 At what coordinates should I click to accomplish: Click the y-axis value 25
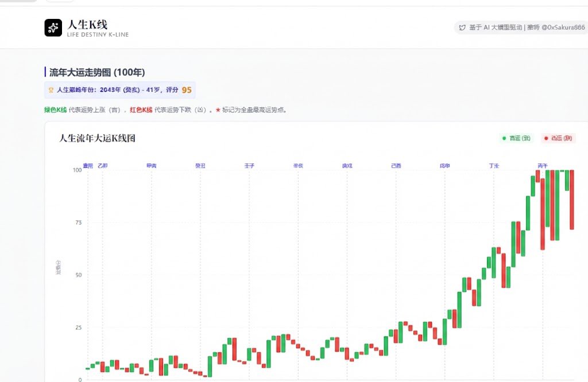pyautogui.click(x=78, y=328)
